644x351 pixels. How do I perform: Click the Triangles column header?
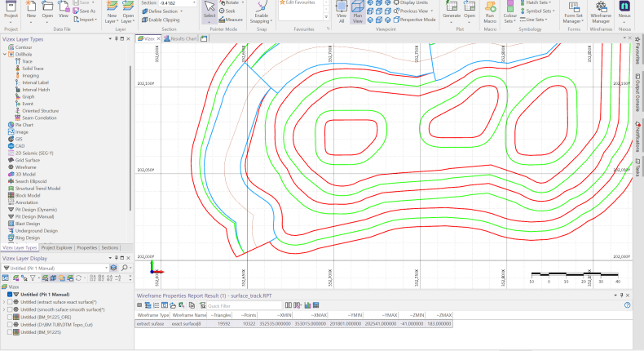220,315
